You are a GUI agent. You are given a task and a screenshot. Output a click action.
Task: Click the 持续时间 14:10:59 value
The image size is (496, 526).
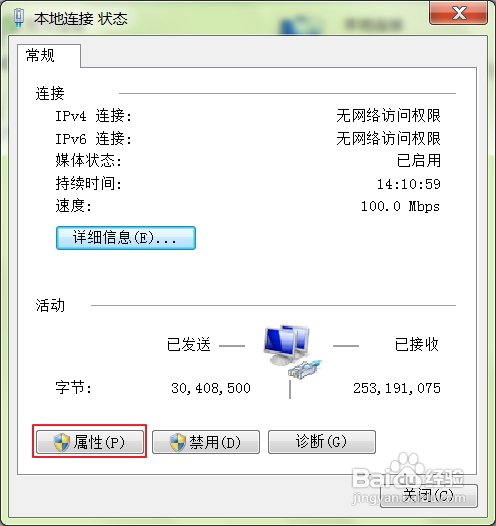click(408, 184)
